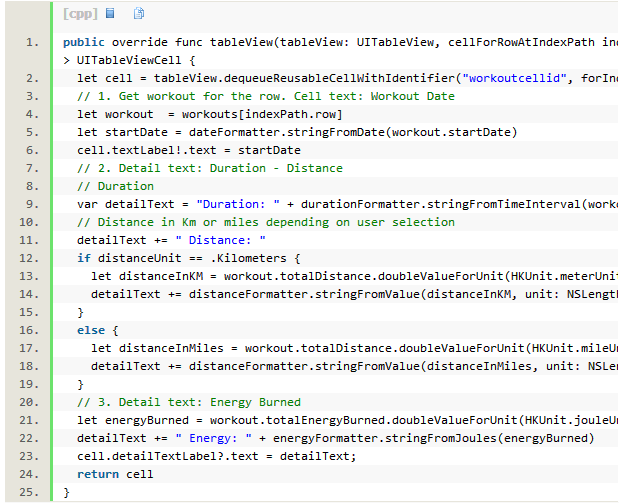
Task: Click line number 25 in the gutter
Action: click(x=33, y=492)
